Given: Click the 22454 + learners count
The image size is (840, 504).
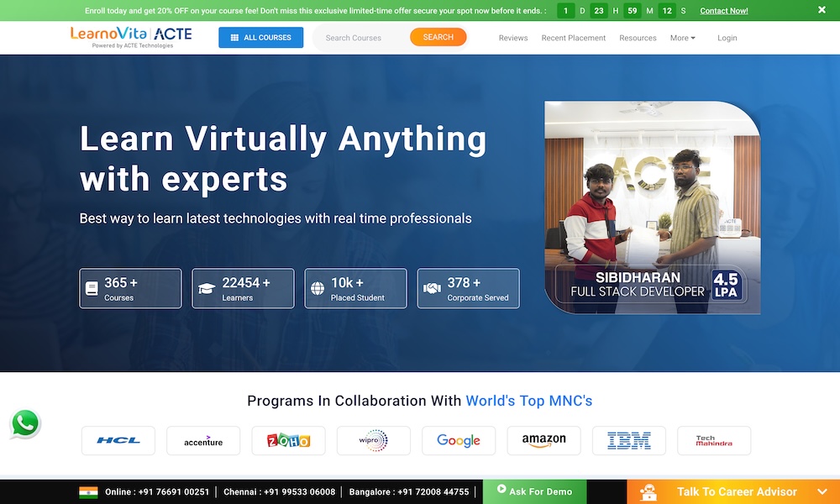Looking at the screenshot, I should pyautogui.click(x=246, y=282).
